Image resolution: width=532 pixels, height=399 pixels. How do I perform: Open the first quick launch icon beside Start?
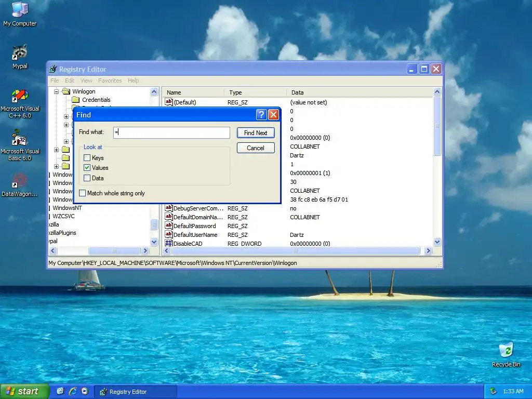[x=60, y=391]
